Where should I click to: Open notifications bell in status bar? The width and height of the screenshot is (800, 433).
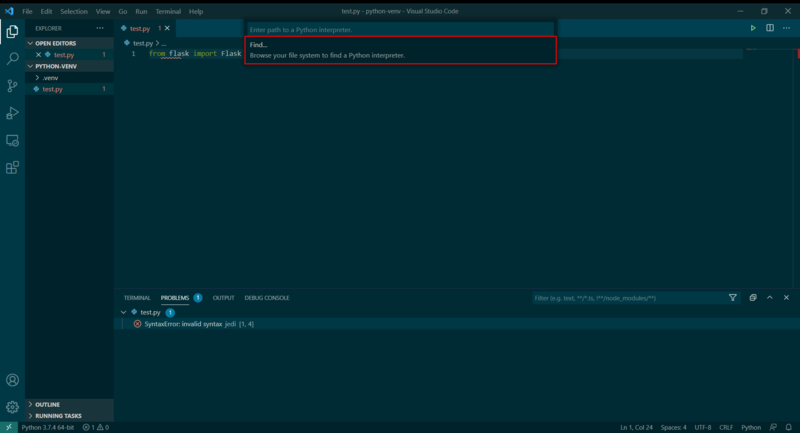789,427
